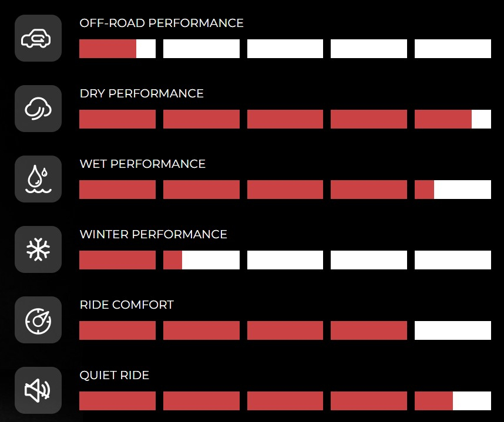Click last segment of Quiet Ride bar
The width and height of the screenshot is (504, 422).
(452, 401)
